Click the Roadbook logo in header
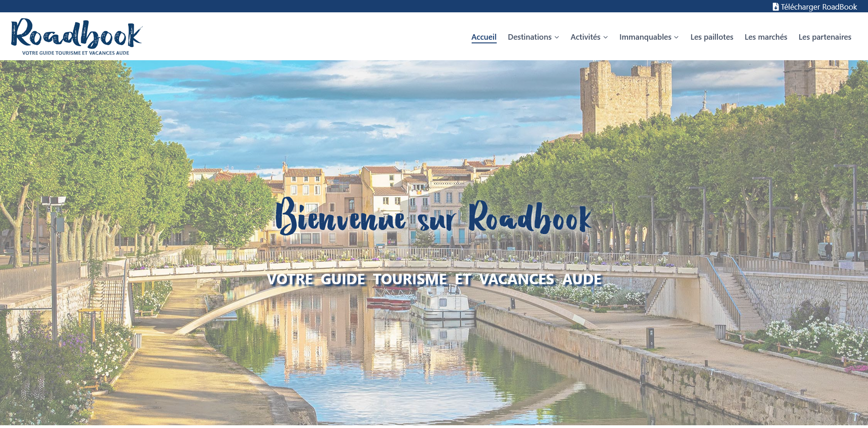The width and height of the screenshot is (868, 428). pos(77,37)
